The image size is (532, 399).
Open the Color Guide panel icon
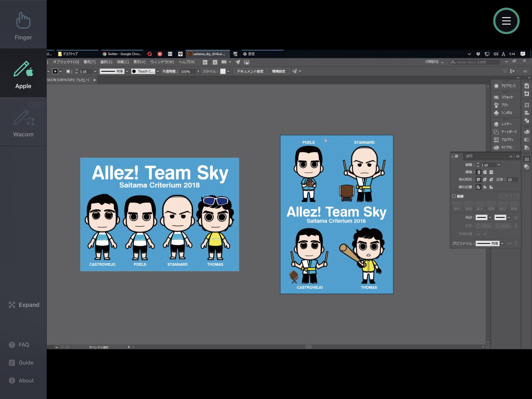527,147
